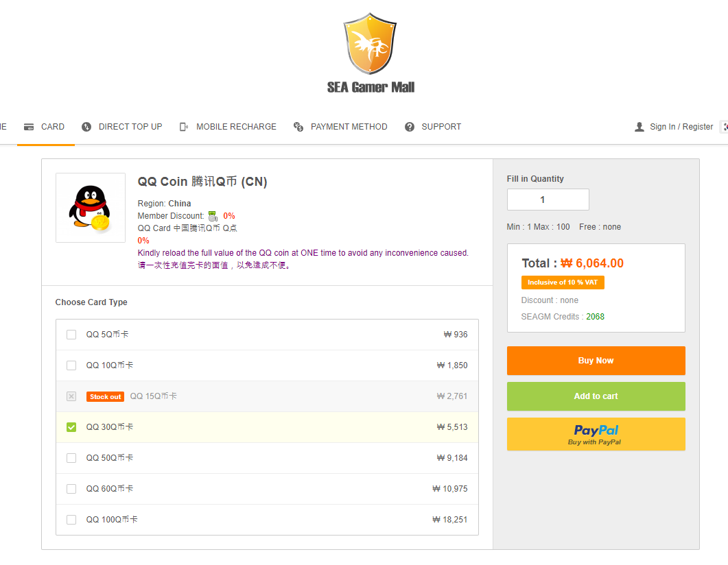
Task: Click the Add to cart button
Action: coord(596,396)
